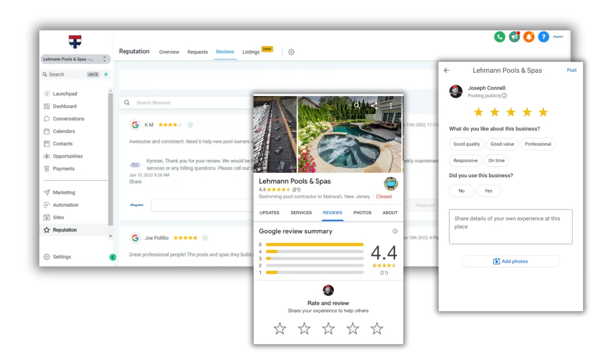Select REVIEWS tab on Google listing

[332, 213]
